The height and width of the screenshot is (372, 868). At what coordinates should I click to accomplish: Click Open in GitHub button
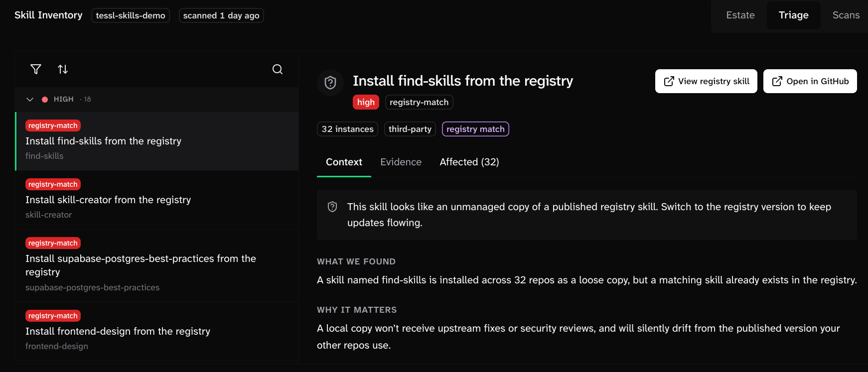click(810, 81)
